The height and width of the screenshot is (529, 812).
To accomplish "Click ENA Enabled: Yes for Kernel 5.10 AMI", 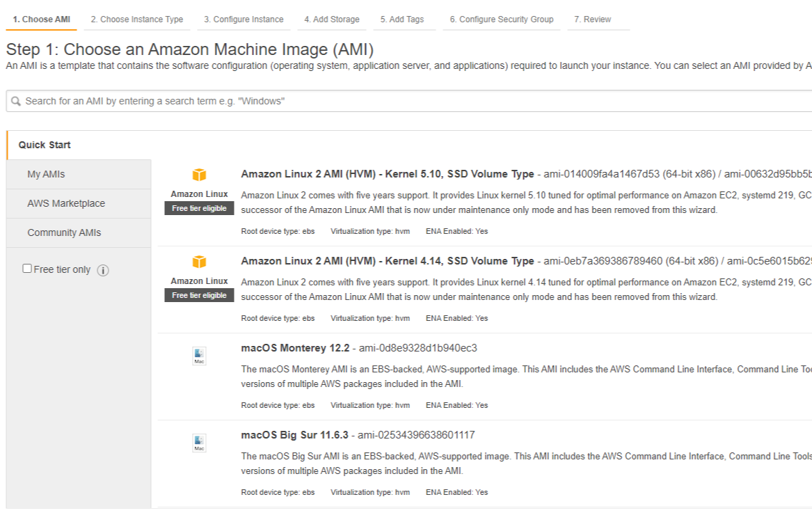I will point(456,231).
